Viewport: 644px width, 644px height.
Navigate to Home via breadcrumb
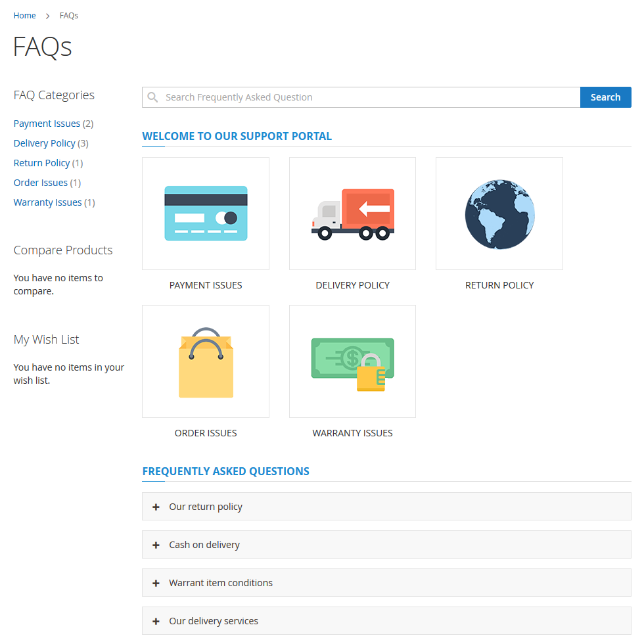pos(24,15)
